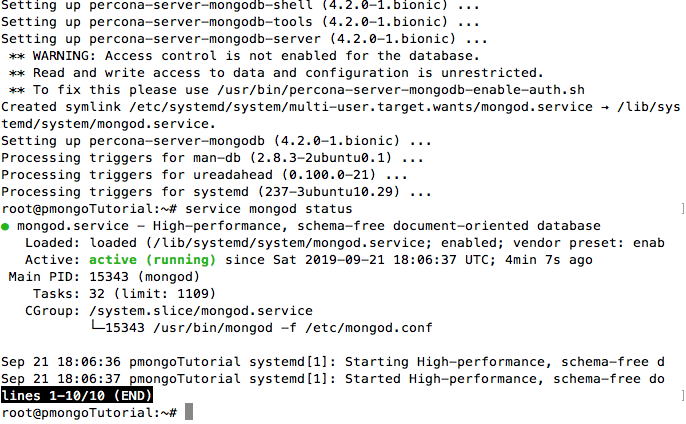This screenshot has width=686, height=424.
Task: Click the 'lines 1-10/10 (END)' pager indicator
Action: click(77, 396)
